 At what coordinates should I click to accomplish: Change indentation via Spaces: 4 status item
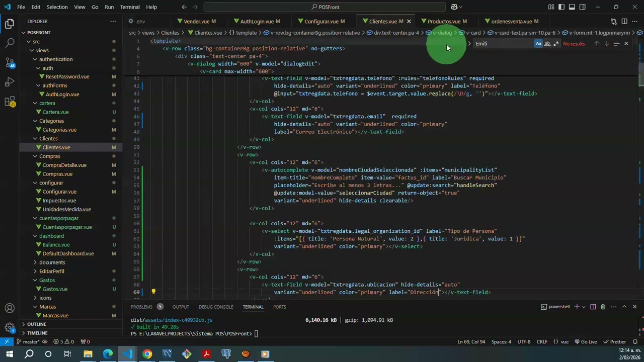click(501, 342)
